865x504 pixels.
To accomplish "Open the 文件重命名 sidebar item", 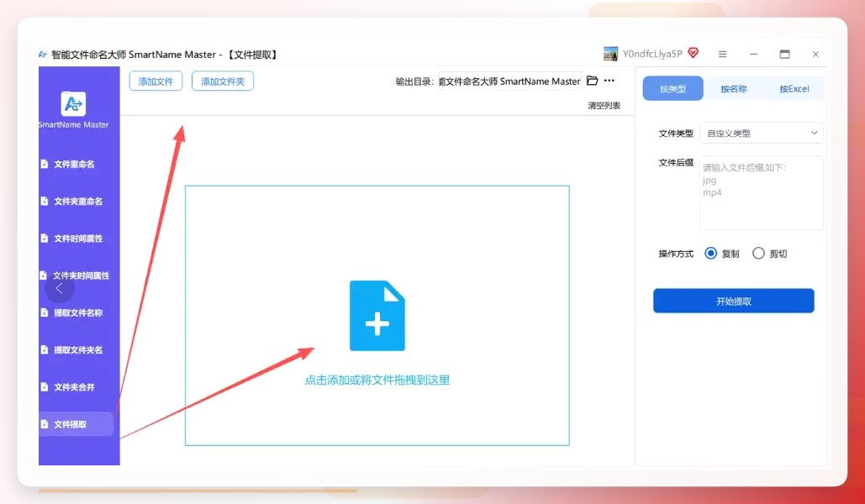I will 75,165.
